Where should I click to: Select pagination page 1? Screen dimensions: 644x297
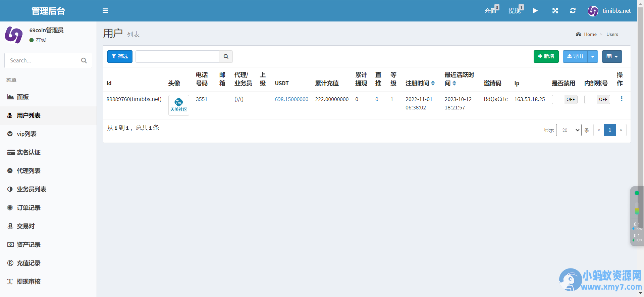pyautogui.click(x=610, y=130)
